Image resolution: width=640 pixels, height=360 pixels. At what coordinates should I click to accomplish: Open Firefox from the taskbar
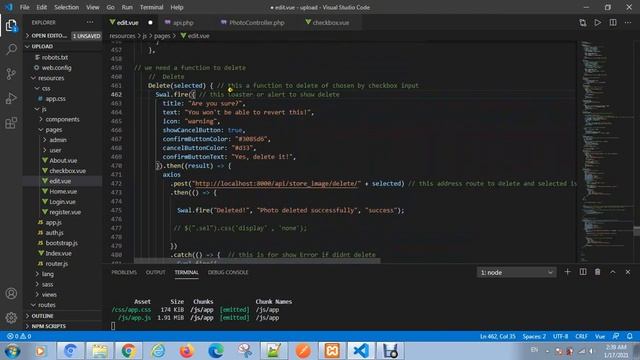[187, 351]
